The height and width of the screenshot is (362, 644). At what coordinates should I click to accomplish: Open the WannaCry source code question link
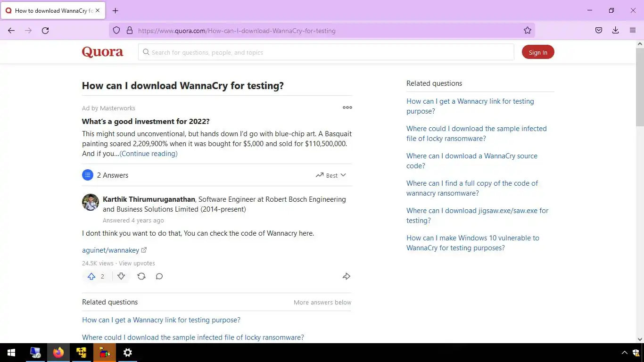(x=472, y=161)
